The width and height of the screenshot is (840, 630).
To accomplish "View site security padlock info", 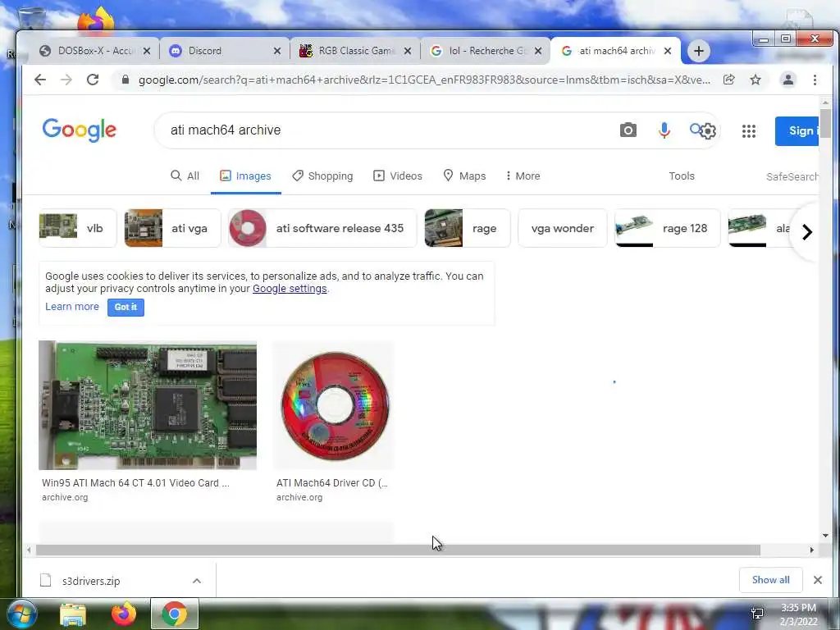I will point(126,80).
